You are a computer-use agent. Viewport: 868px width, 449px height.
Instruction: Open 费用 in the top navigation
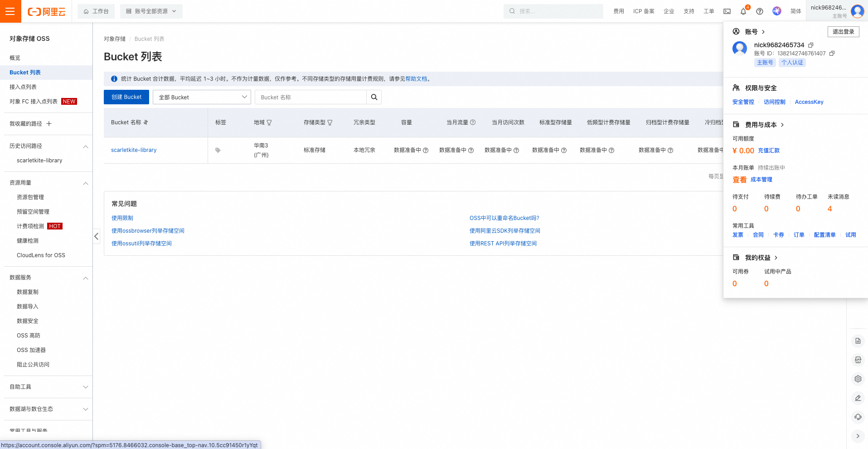pyautogui.click(x=619, y=11)
